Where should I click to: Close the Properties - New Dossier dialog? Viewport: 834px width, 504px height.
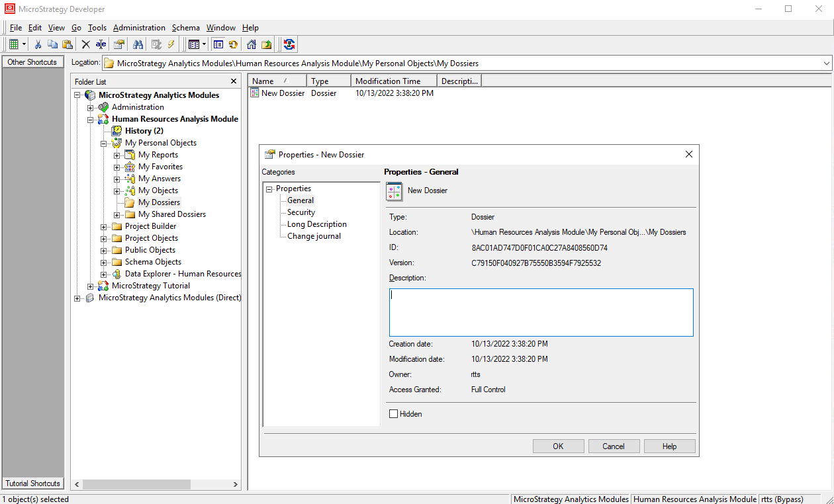(689, 154)
